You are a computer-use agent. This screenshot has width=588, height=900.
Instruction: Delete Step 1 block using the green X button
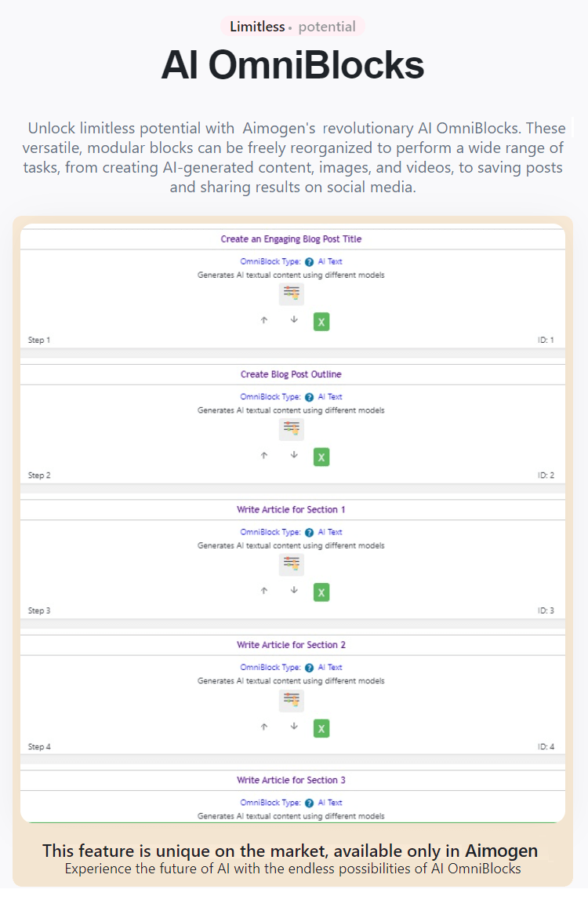pos(321,321)
